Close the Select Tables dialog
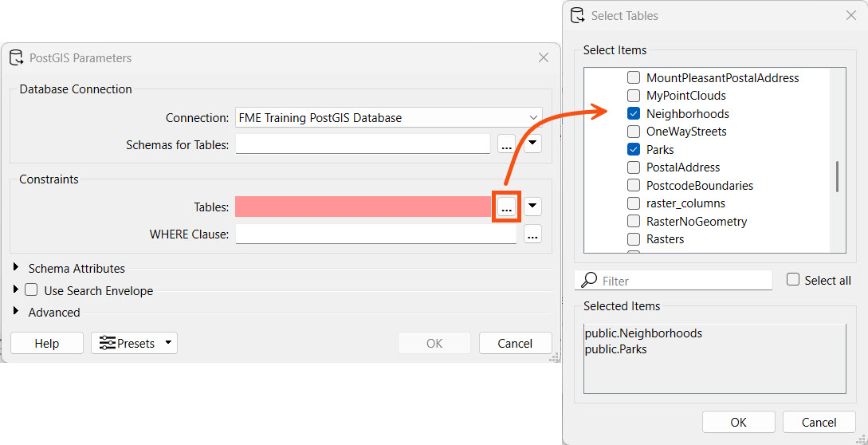Screen dimensions: 868x445 pos(850,15)
